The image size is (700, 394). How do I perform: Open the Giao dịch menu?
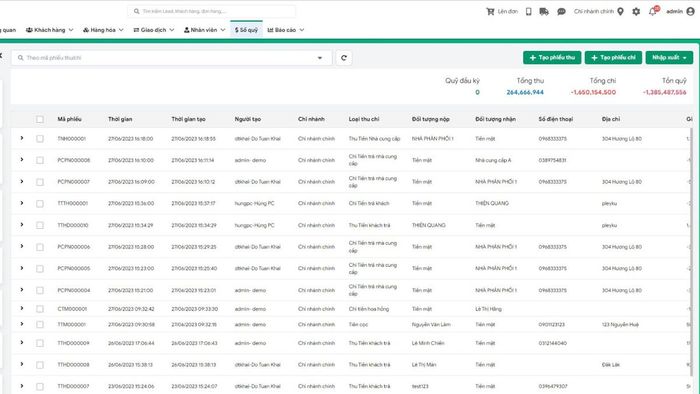click(x=154, y=30)
